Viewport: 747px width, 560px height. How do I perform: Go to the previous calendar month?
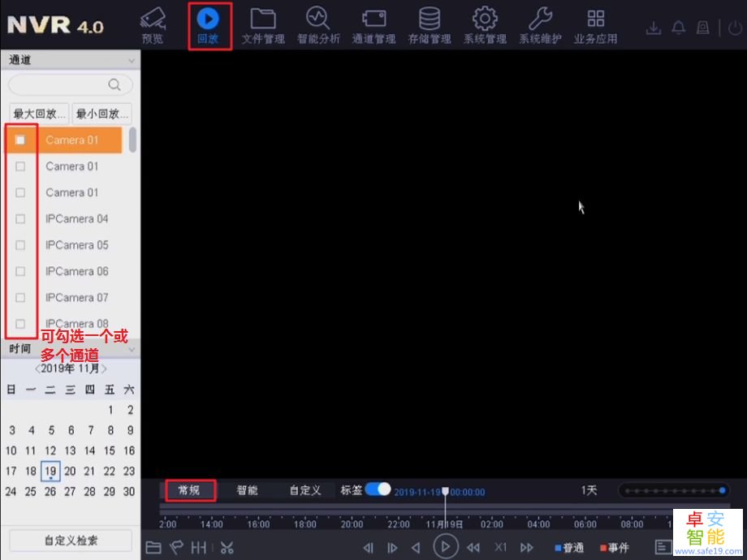point(38,368)
